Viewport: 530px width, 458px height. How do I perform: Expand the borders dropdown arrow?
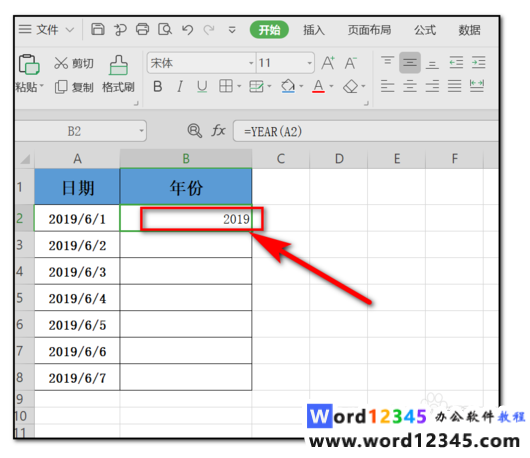[x=239, y=86]
